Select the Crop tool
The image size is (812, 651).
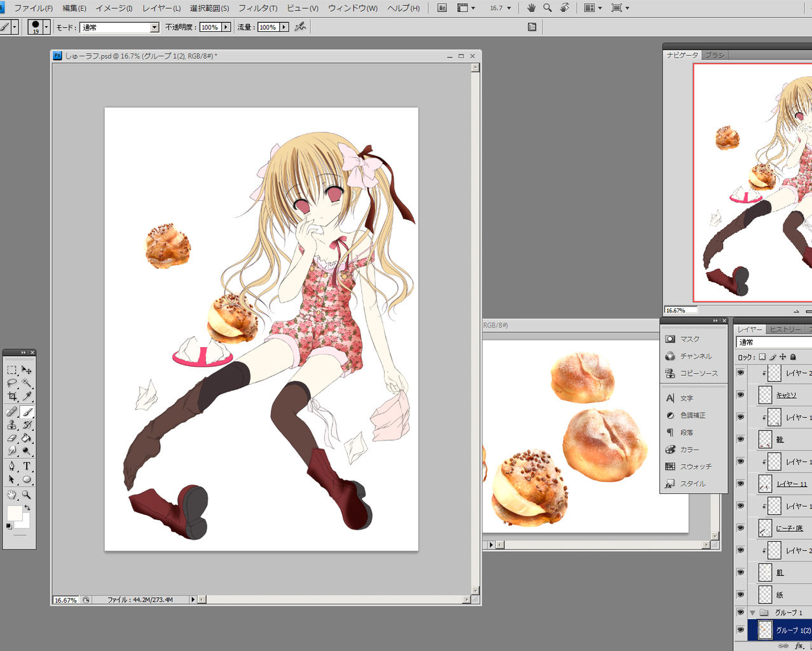(12, 397)
